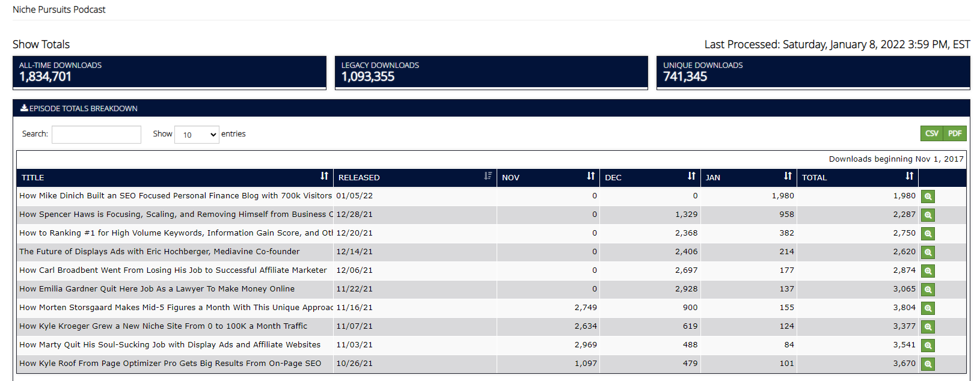Viewport: 980px width, 381px height.
Task: Click NOV value 2,969
Action: pos(586,344)
